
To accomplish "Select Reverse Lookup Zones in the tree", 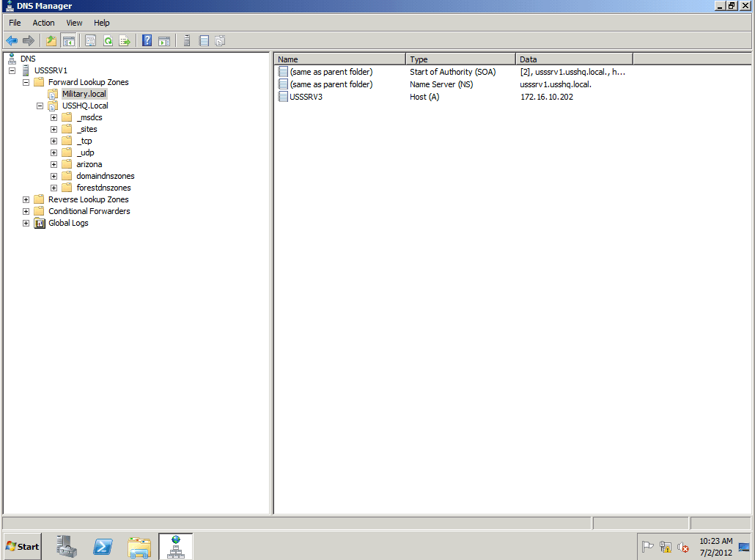I will 89,199.
